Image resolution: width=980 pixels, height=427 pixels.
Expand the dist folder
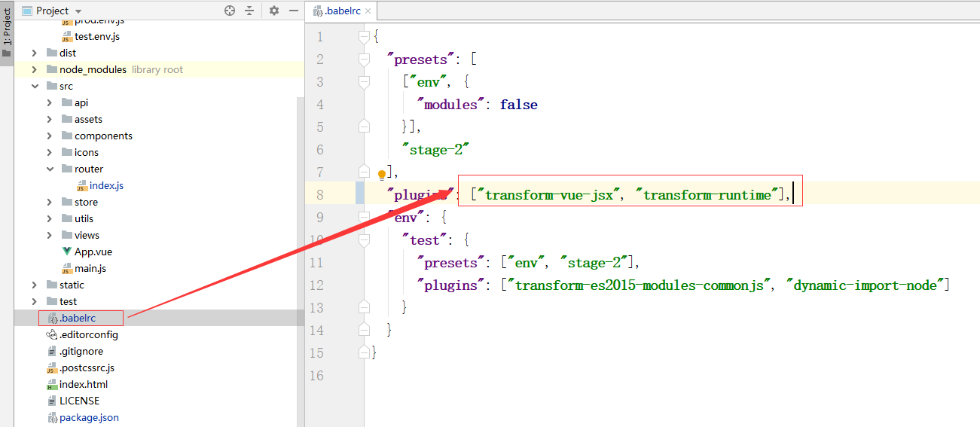tap(34, 53)
